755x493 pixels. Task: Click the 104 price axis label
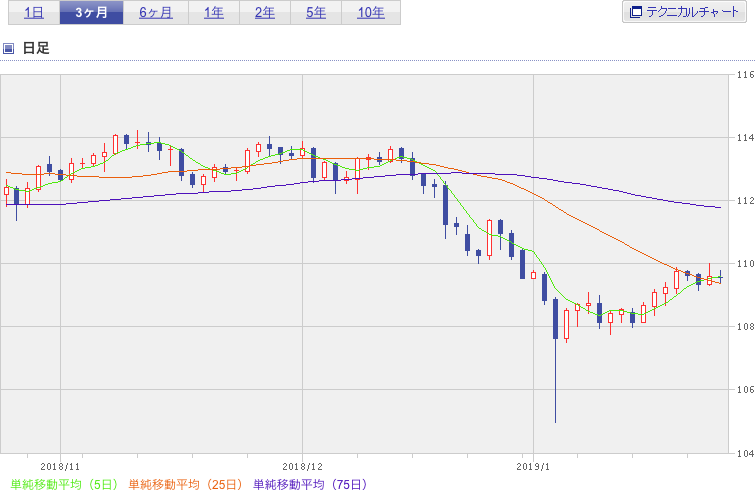[x=745, y=453]
